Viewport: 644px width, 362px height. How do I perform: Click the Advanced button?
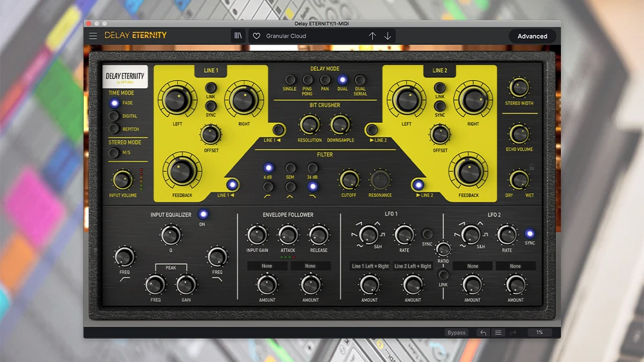[x=532, y=36]
